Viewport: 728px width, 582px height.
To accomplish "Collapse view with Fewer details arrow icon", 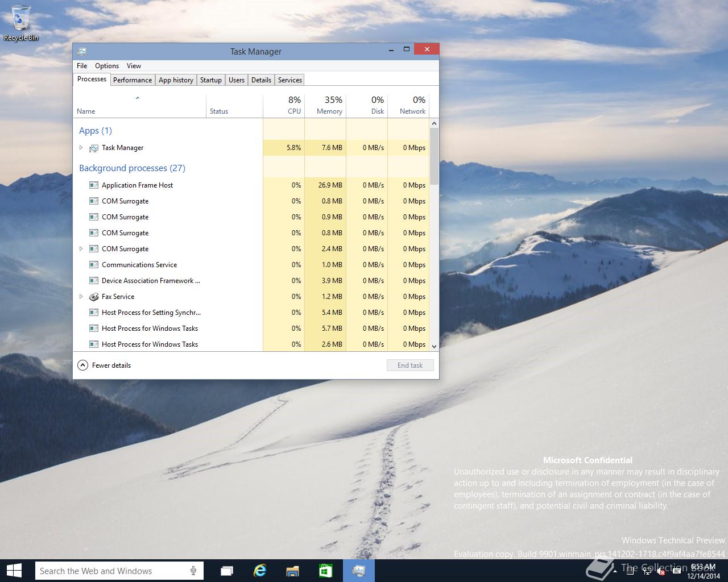I will [83, 365].
